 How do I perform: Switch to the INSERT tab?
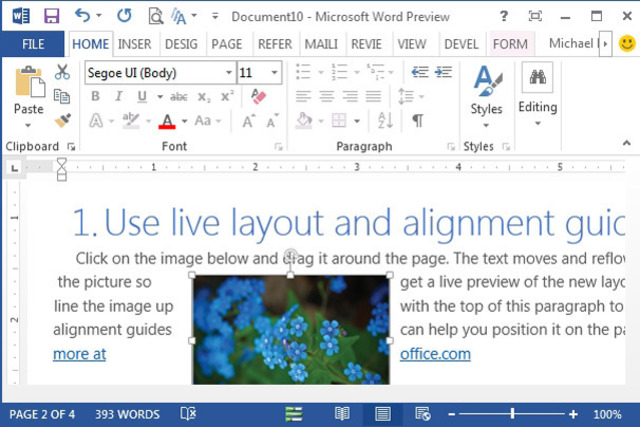pyautogui.click(x=135, y=44)
